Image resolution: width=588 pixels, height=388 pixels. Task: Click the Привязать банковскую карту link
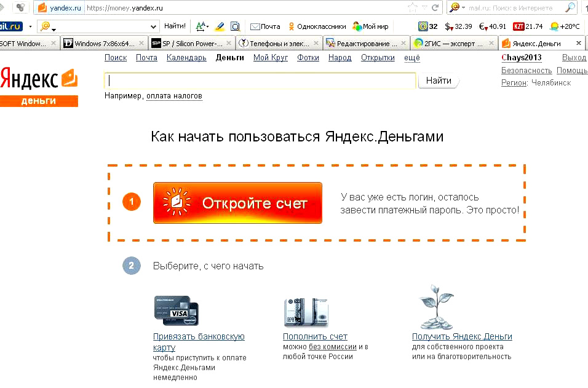tap(199, 342)
